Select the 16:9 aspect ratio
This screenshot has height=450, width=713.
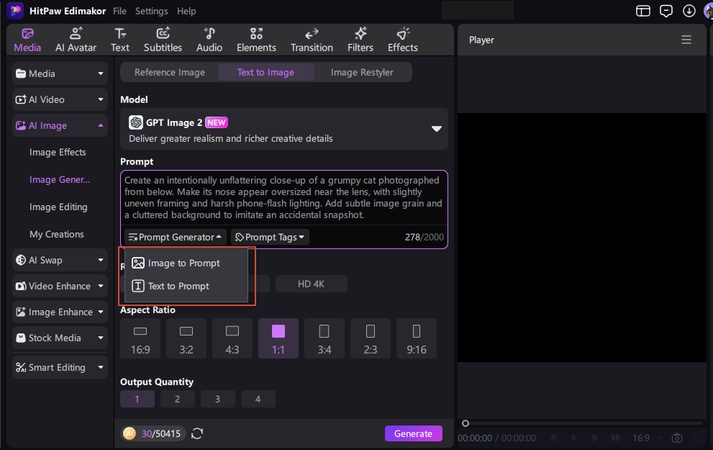[x=140, y=339]
